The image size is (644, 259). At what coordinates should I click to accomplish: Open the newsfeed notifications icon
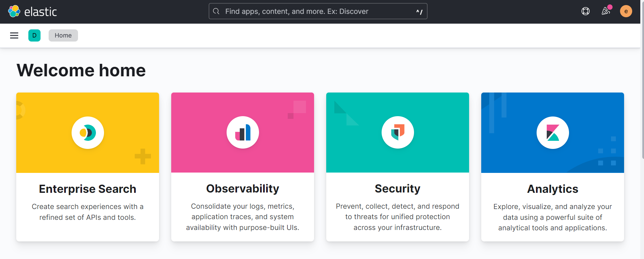(606, 11)
